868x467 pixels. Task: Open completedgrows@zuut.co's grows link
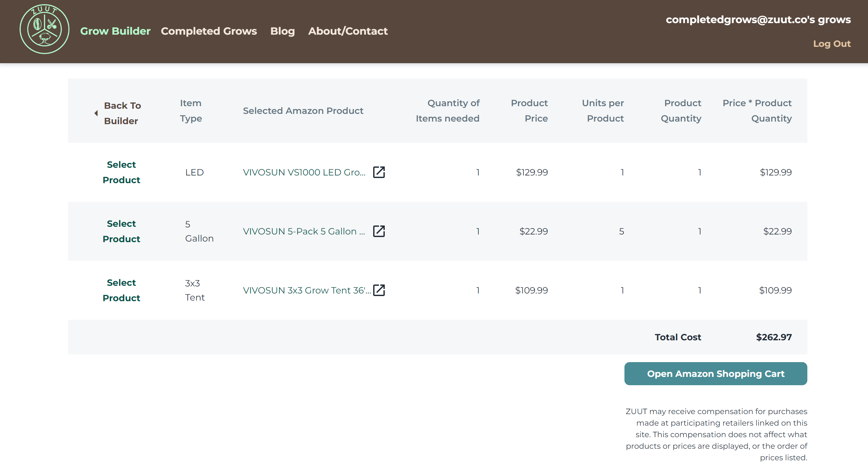click(758, 20)
